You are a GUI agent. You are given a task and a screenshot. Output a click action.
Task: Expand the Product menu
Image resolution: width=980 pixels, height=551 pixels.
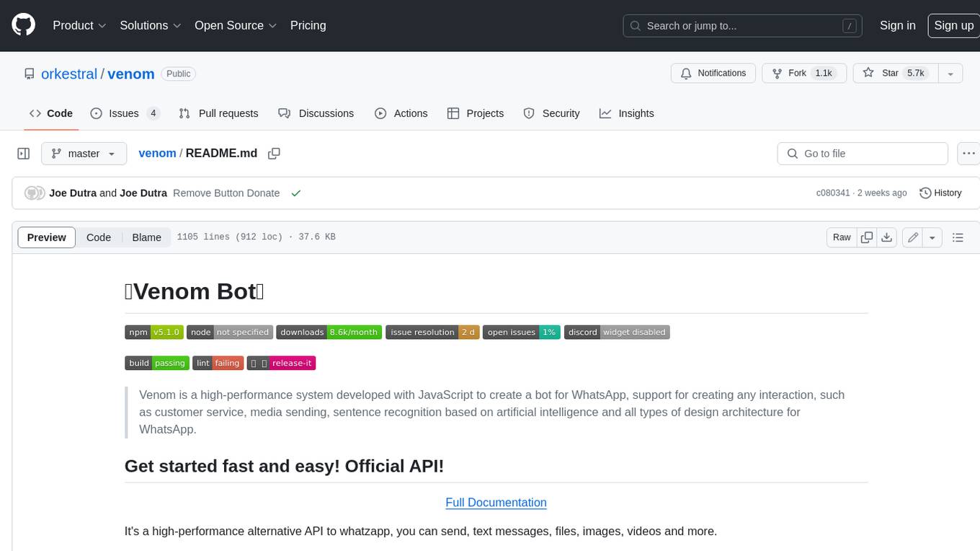pyautogui.click(x=79, y=25)
